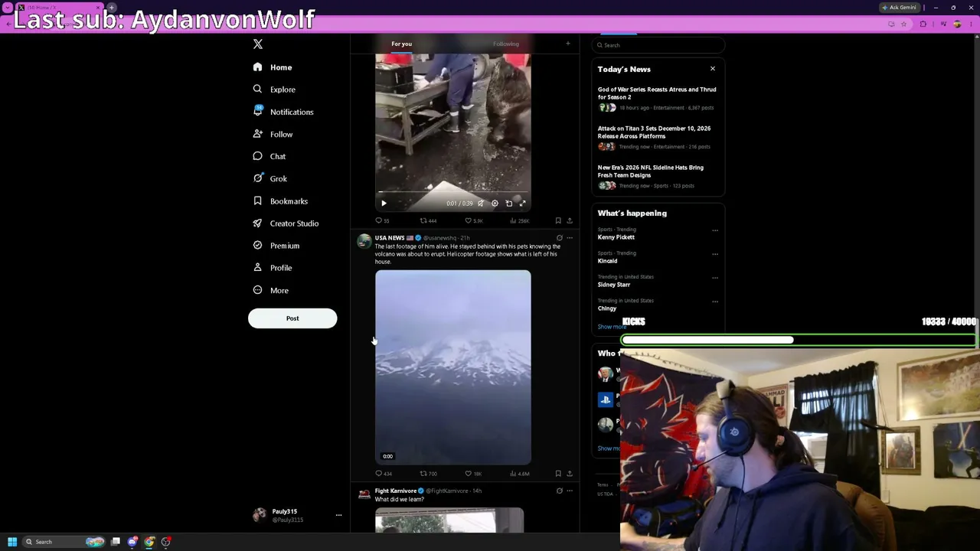The image size is (980, 551).
Task: Like the USA NEWS post with 18K likes
Action: pos(474,474)
